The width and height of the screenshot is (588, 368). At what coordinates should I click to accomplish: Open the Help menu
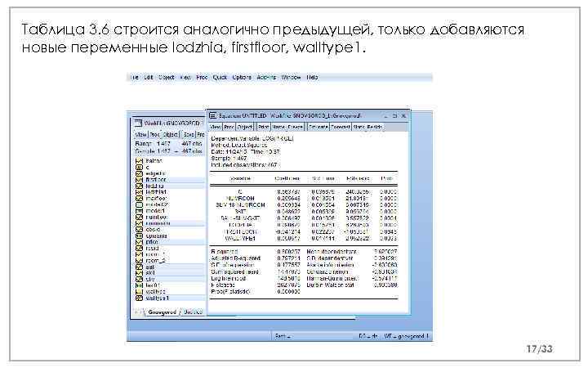(x=312, y=78)
